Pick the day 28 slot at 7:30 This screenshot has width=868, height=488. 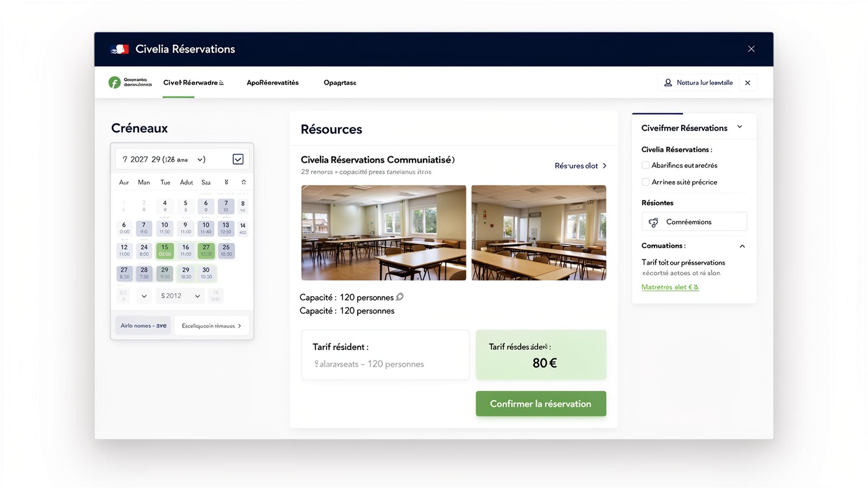pos(144,273)
